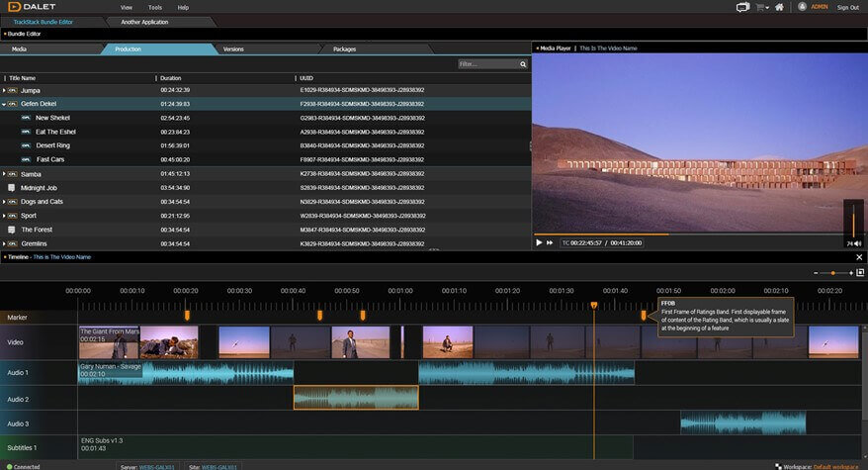Viewport: 868px width, 470px height.
Task: Open the Tools menu
Action: click(x=155, y=7)
